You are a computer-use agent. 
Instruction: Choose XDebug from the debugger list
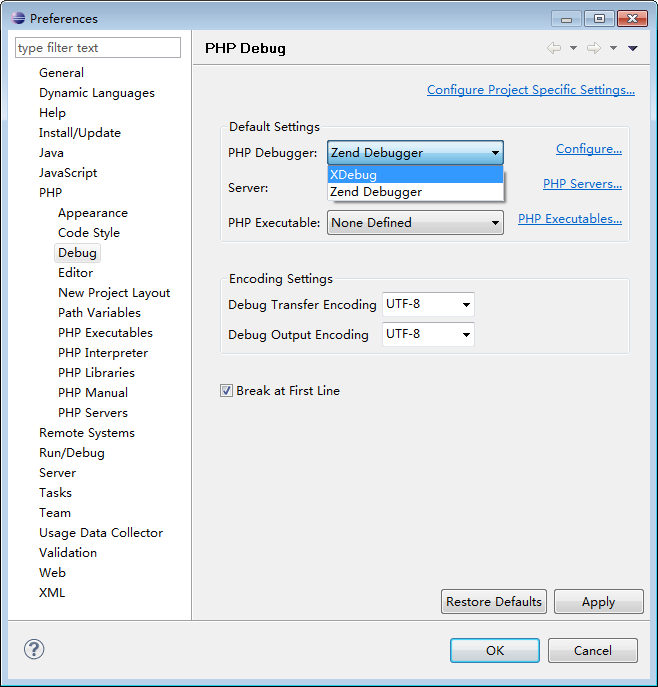(415, 174)
